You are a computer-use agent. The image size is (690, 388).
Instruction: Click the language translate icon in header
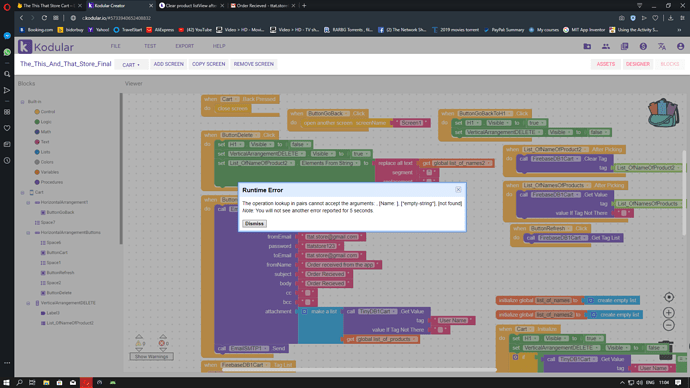(x=661, y=46)
